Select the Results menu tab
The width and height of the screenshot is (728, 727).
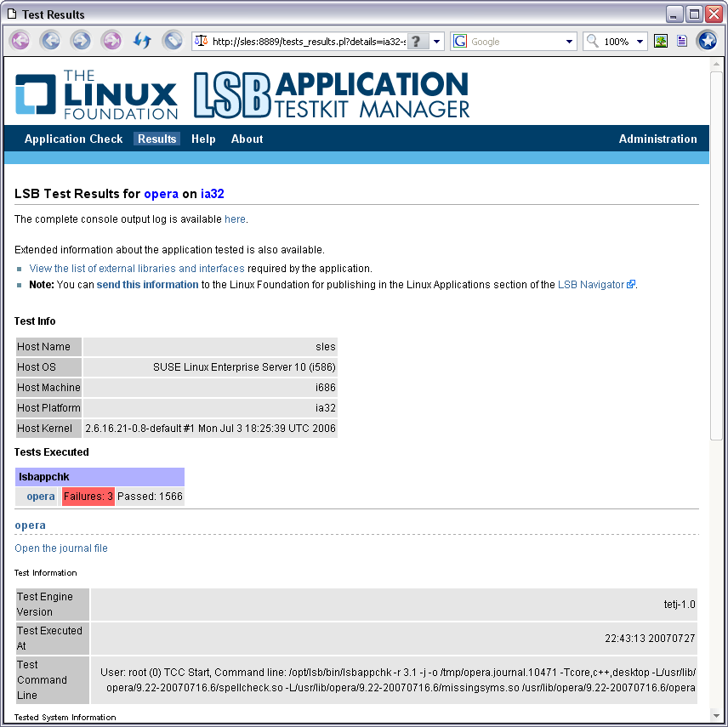[x=157, y=139]
